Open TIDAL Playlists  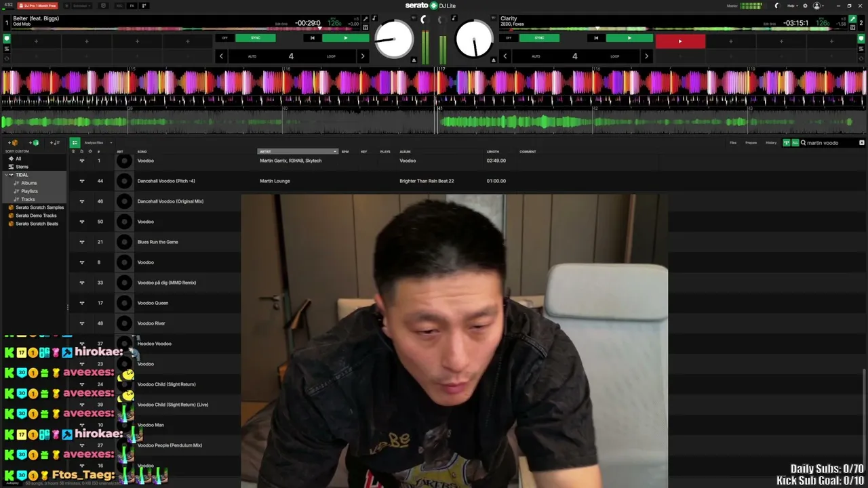tap(29, 191)
